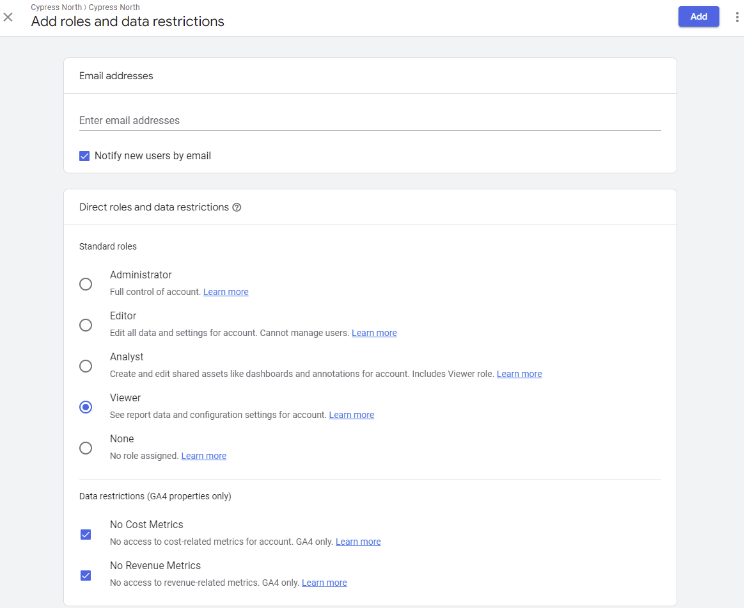Select the None role radio button
746x608 pixels.
[86, 448]
